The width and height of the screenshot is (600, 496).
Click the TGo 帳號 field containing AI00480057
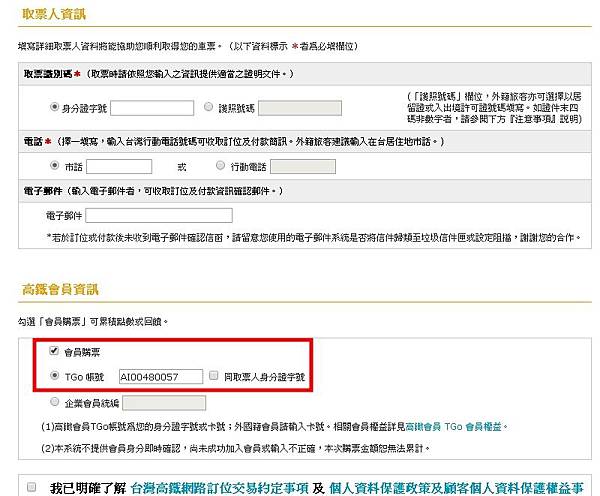[161, 377]
